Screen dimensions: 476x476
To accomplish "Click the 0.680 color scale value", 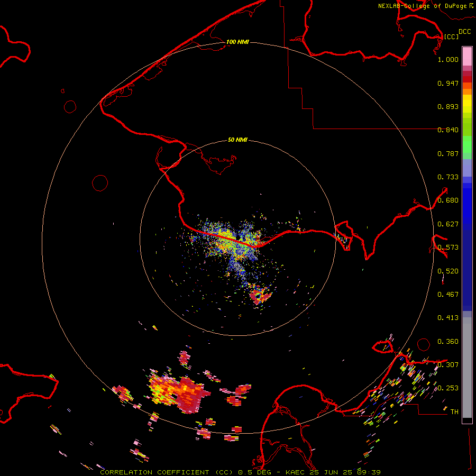I will tap(448, 200).
